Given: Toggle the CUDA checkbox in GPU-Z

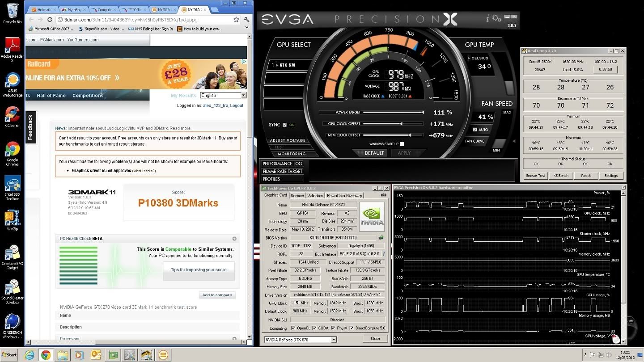Looking at the screenshot, I should 314,328.
